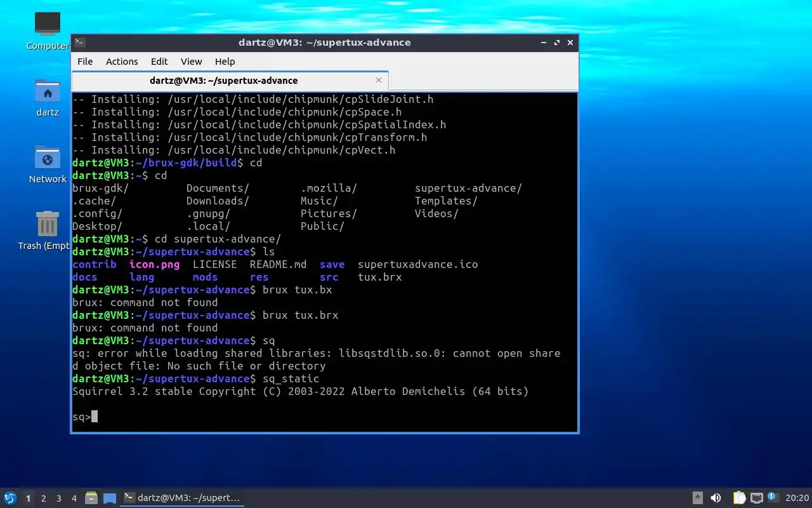
Task: Click 'Videos/' in the cd completion list
Action: pyautogui.click(x=436, y=214)
